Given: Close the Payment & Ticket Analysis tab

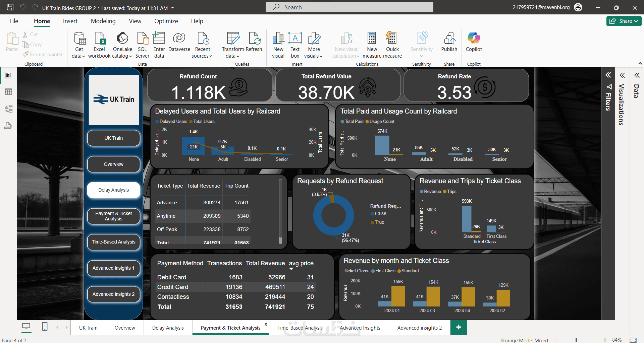Looking at the screenshot, I should coord(266,324).
